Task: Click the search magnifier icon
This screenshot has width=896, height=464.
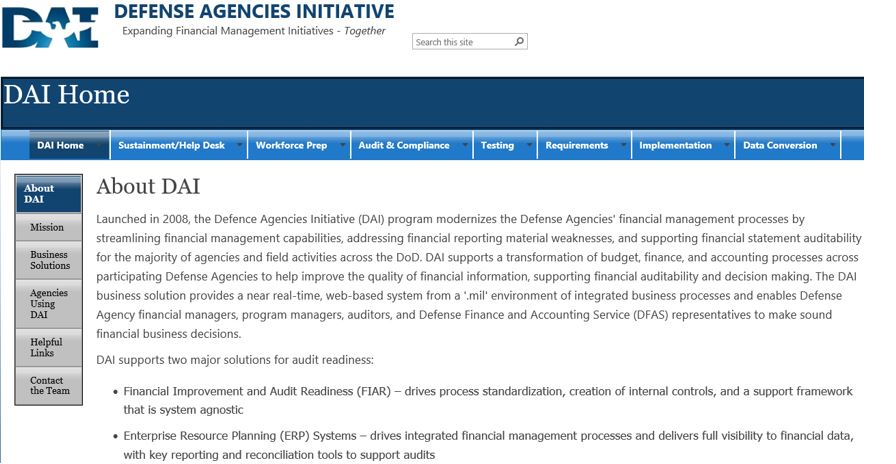Action: coord(518,42)
